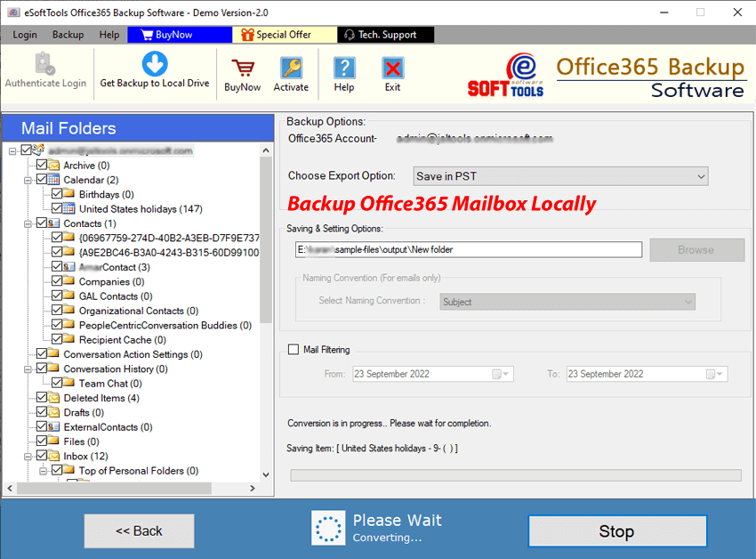This screenshot has width=756, height=559.
Task: Click the output folder path field
Action: pyautogui.click(x=468, y=250)
